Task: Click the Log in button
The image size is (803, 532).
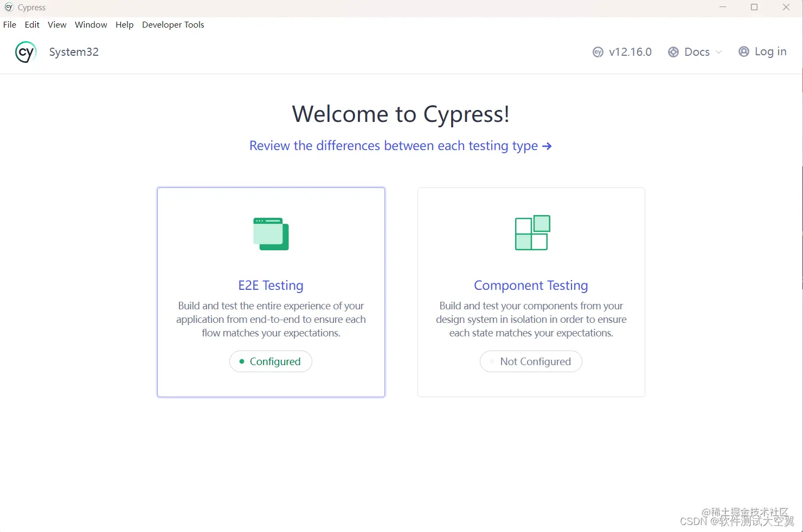Action: (762, 51)
